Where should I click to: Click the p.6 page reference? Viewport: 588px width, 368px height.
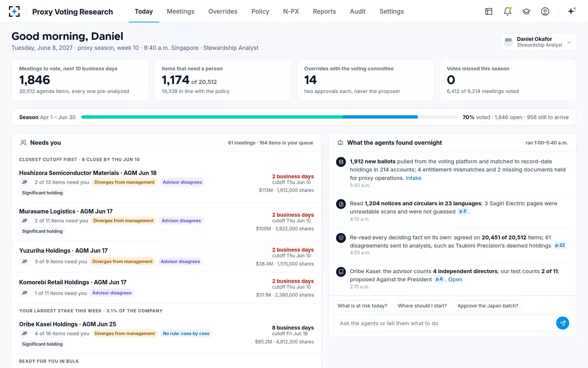point(439,279)
